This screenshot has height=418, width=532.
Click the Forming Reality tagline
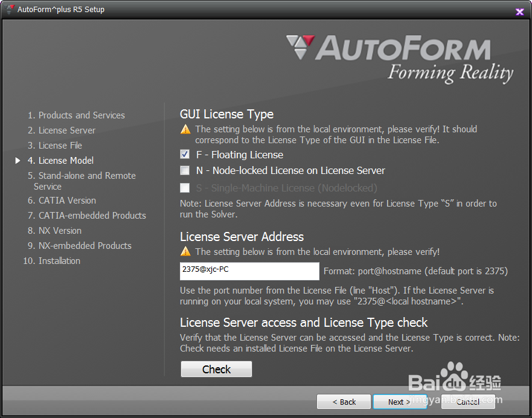(450, 73)
